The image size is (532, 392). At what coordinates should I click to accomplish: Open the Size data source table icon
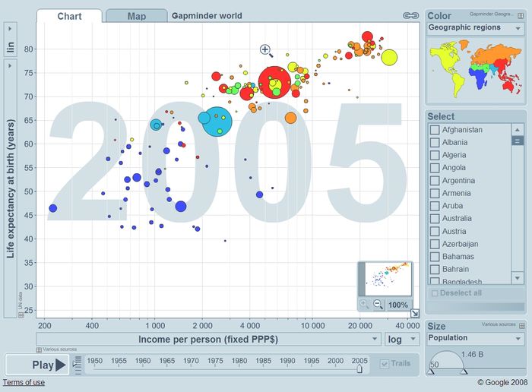tap(522, 326)
